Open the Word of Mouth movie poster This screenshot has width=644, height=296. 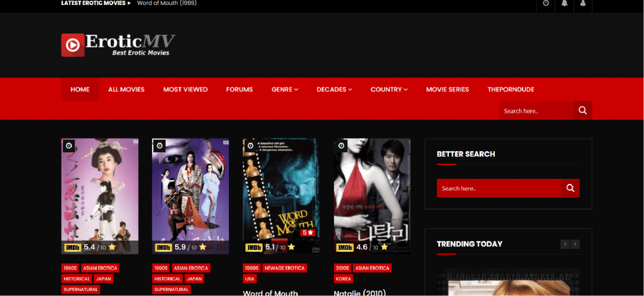pos(281,196)
